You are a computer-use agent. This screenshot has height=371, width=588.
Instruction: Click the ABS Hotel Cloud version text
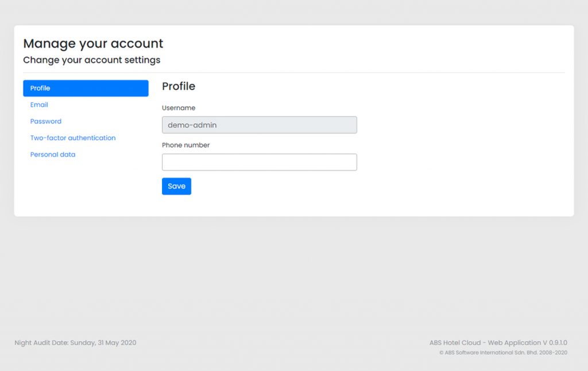[498, 343]
